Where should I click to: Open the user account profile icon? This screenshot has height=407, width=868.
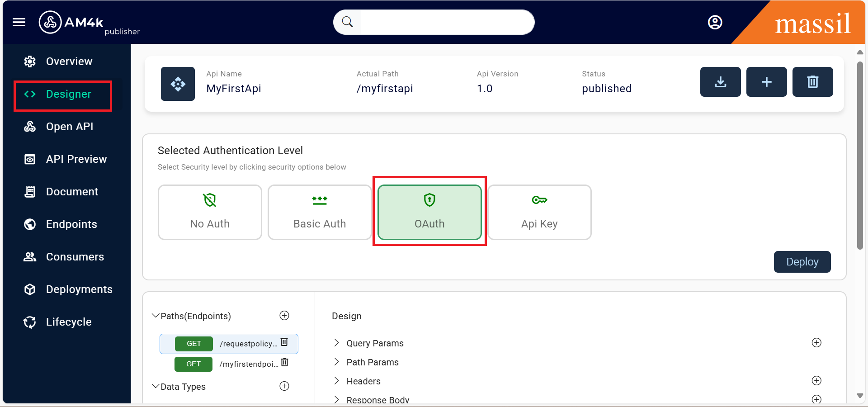tap(715, 22)
